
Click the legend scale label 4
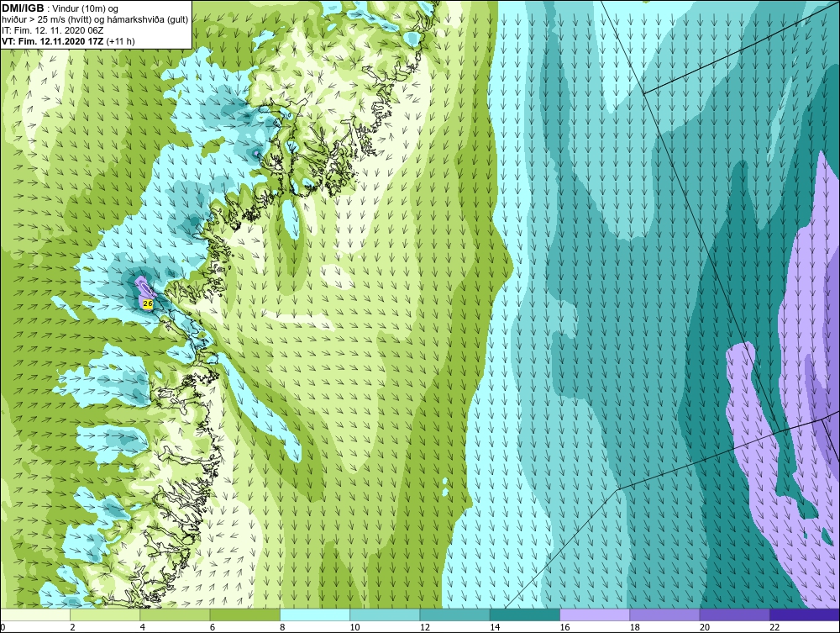coord(143,628)
